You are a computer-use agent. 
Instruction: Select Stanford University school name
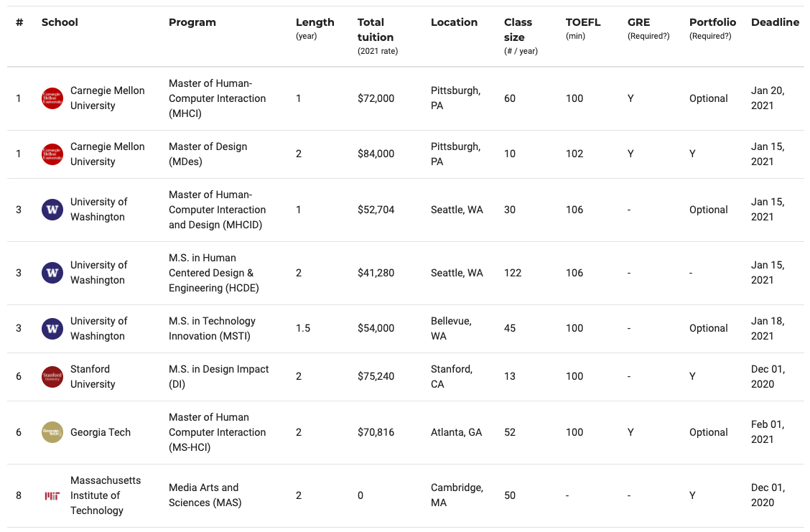click(93, 376)
